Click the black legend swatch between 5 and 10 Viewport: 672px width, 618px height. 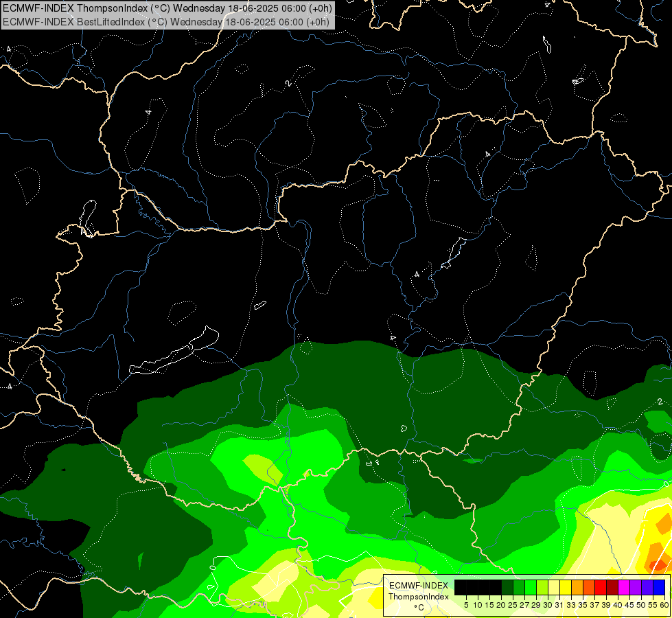click(472, 587)
